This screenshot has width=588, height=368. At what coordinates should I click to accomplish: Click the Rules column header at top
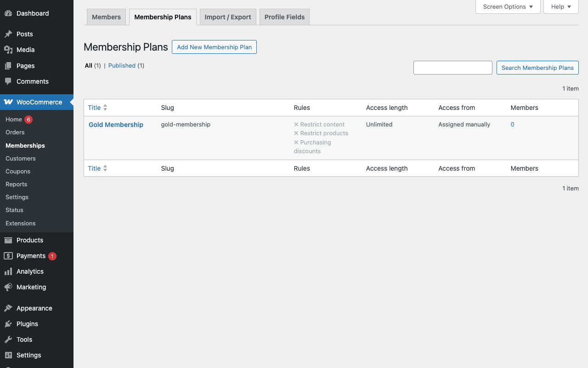[302, 108]
